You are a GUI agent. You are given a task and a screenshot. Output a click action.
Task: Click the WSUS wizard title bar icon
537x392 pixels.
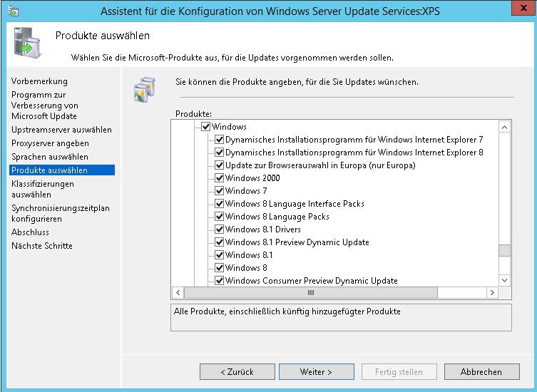tap(14, 11)
